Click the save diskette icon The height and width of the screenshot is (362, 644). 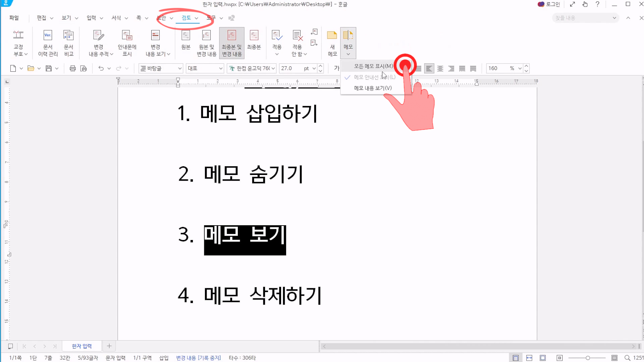click(49, 68)
